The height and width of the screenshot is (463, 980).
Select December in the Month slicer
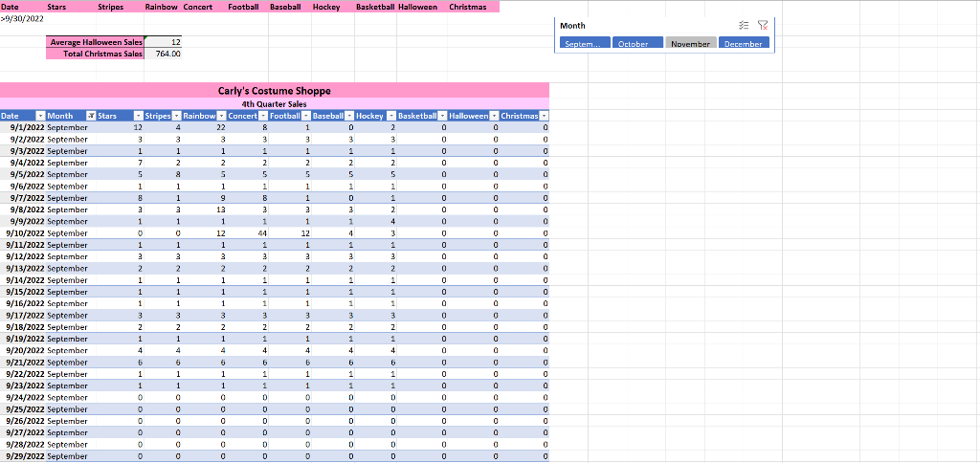click(x=744, y=44)
